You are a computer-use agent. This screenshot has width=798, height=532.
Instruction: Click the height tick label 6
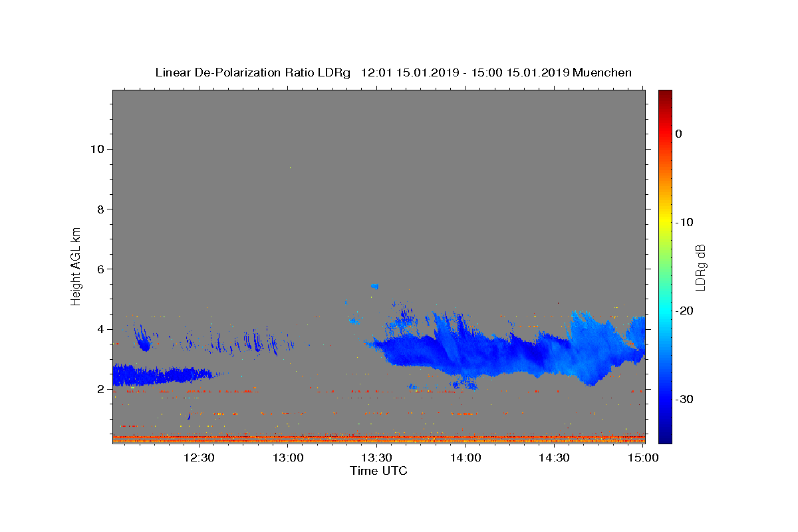(101, 269)
